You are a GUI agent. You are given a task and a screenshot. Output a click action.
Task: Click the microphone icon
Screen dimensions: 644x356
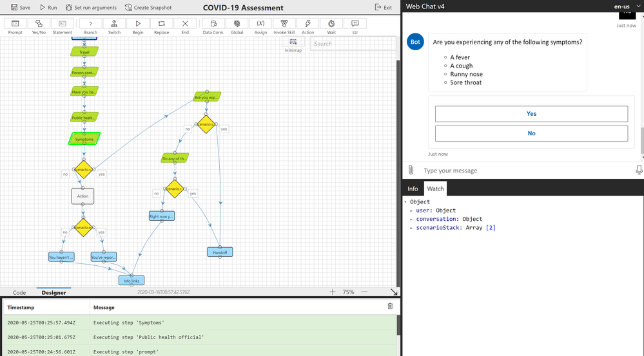[x=639, y=170]
